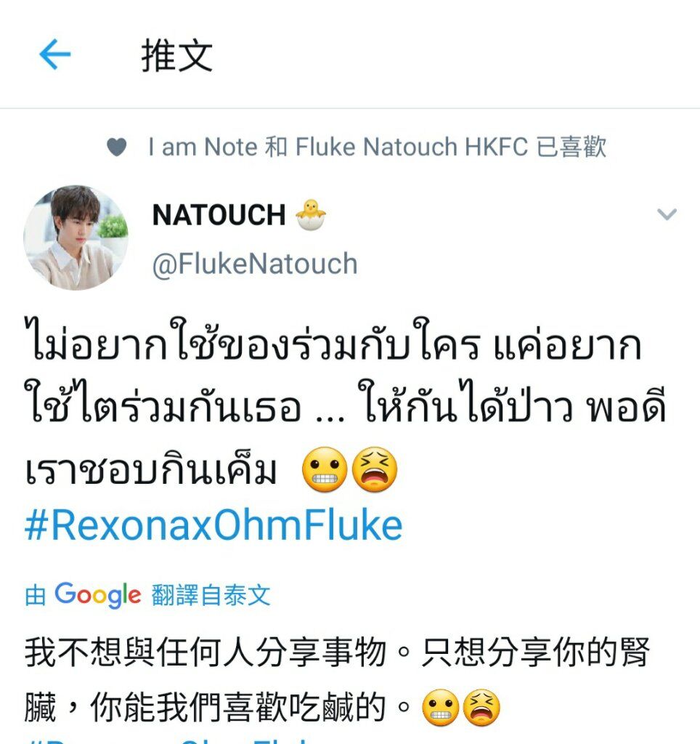The image size is (700, 744).
Task: Open NATOUCH profile picture
Action: (x=76, y=238)
